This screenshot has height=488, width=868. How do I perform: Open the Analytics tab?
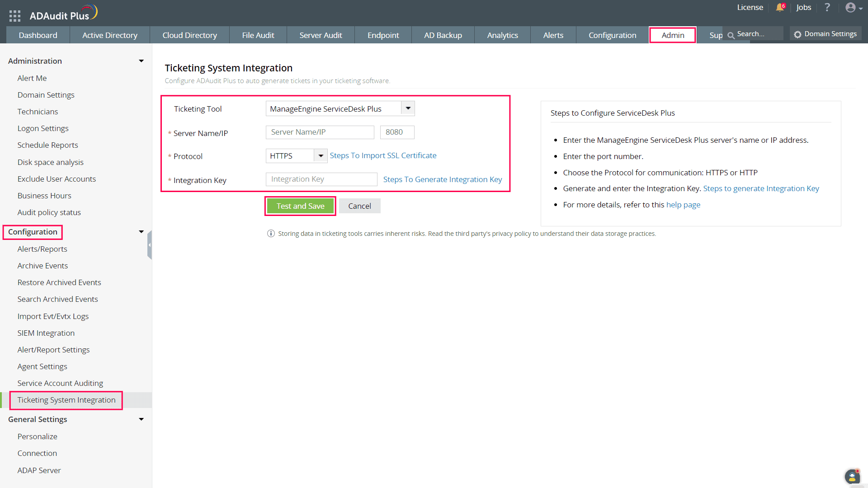pos(502,35)
